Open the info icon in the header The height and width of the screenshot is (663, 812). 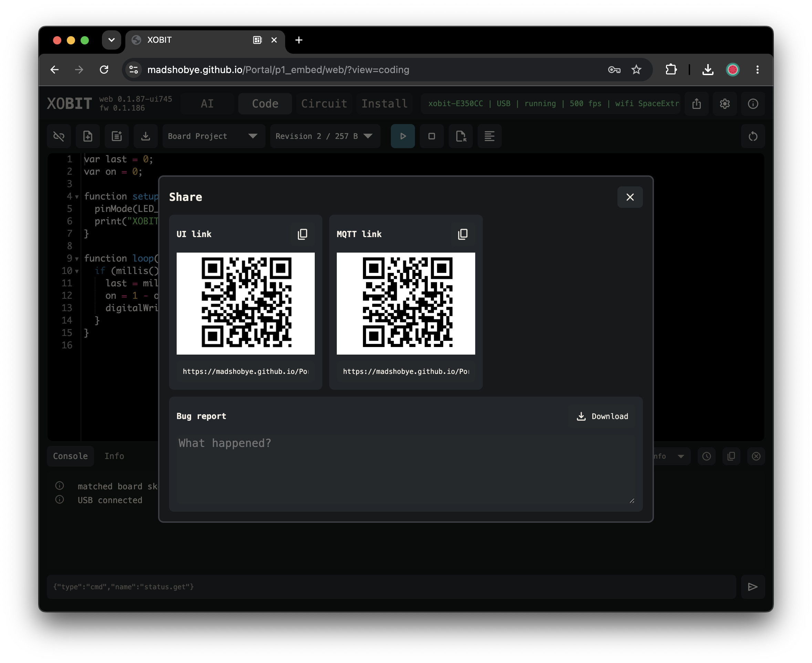[x=753, y=103]
